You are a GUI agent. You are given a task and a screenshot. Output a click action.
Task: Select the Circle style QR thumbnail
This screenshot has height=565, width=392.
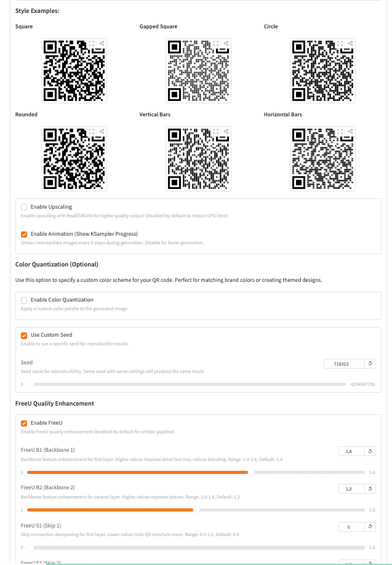click(x=322, y=70)
